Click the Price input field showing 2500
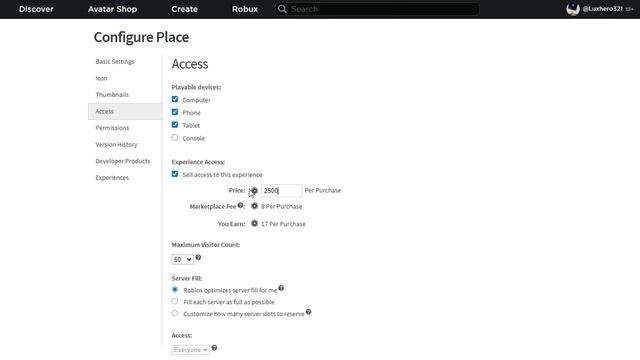This screenshot has height=360, width=640. click(x=282, y=191)
